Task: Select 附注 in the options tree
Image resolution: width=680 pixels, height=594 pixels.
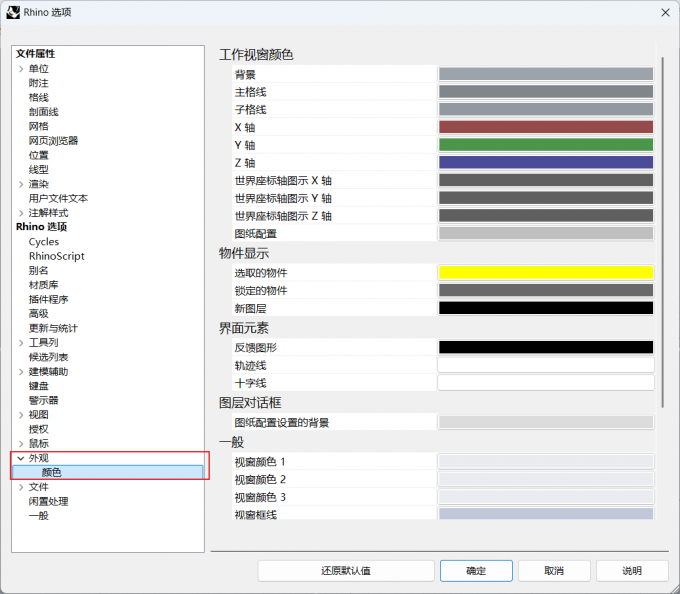Action: [x=39, y=83]
